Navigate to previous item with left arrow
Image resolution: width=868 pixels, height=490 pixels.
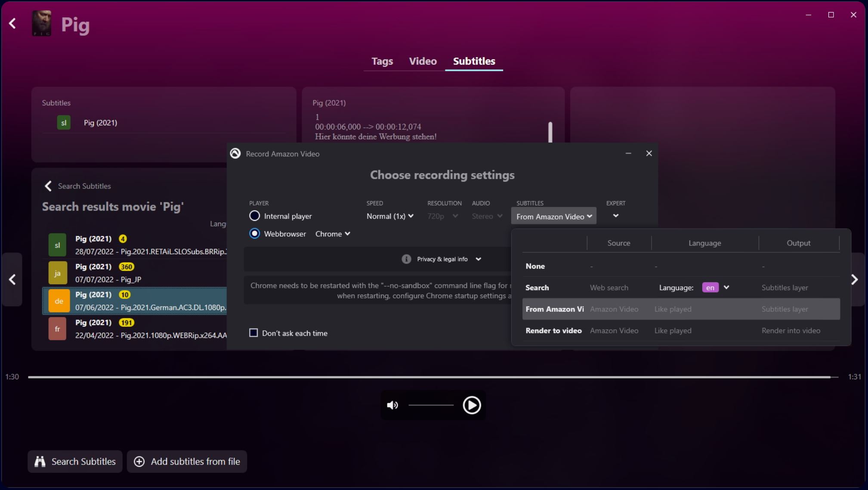tap(12, 280)
